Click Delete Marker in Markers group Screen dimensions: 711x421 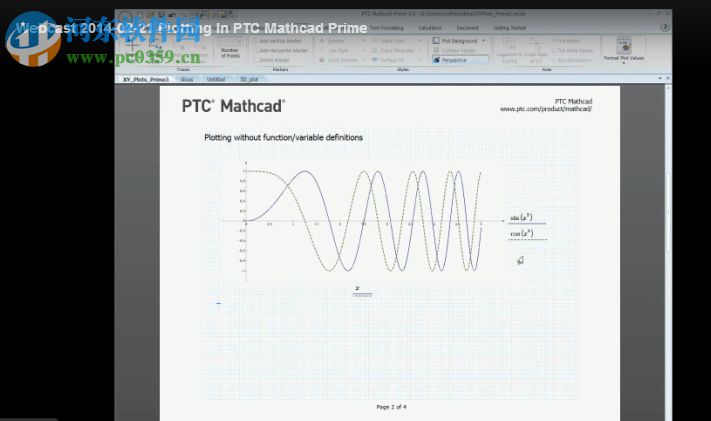click(x=273, y=60)
